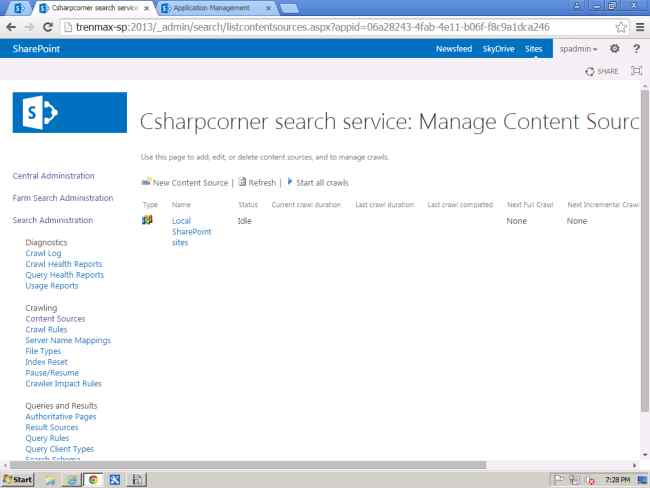Click the browser Forward arrow
This screenshot has height=488, width=650.
click(x=29, y=27)
